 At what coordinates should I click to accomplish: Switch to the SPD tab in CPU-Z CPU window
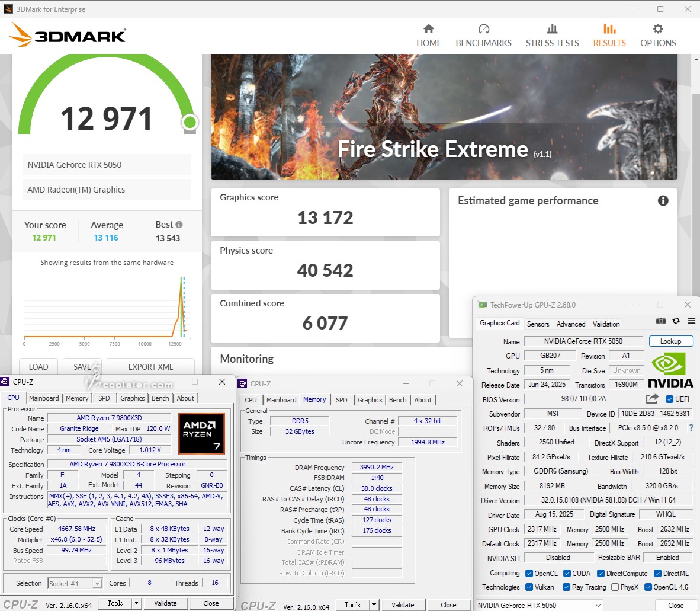click(x=104, y=398)
